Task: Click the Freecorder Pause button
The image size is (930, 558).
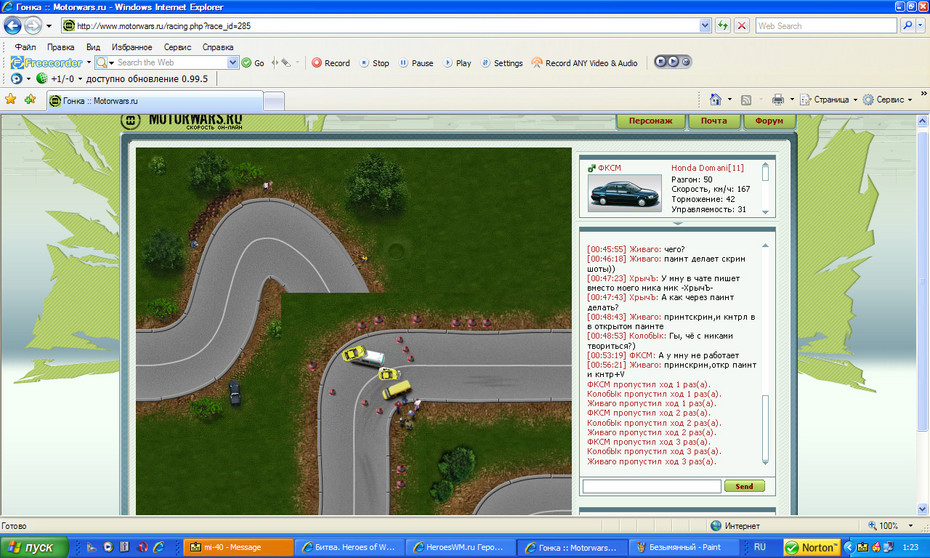Action: [416, 63]
